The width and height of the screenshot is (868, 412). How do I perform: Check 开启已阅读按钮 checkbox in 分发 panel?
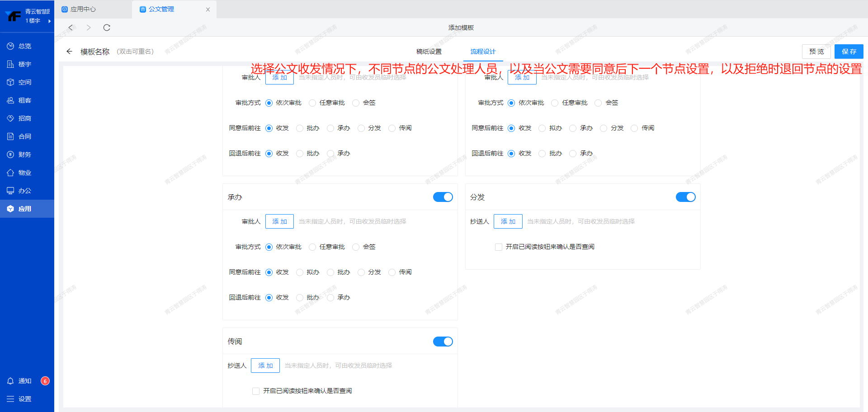pos(499,247)
